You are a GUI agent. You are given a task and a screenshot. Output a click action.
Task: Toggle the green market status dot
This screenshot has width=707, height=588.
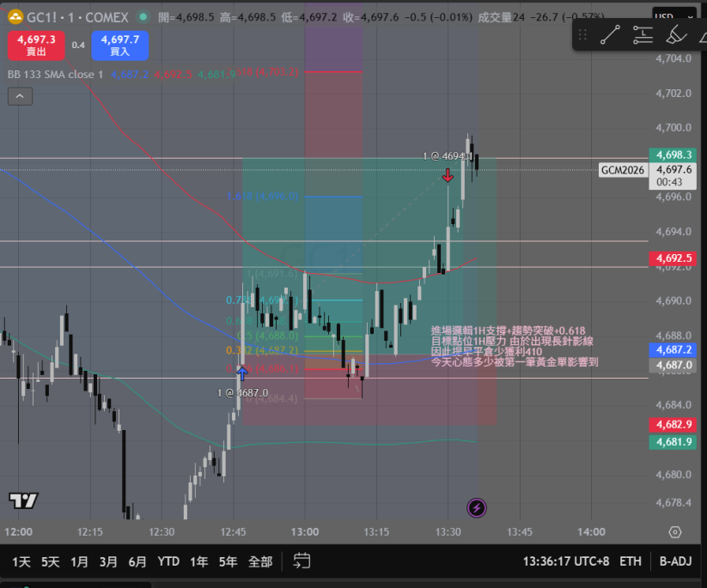[143, 17]
